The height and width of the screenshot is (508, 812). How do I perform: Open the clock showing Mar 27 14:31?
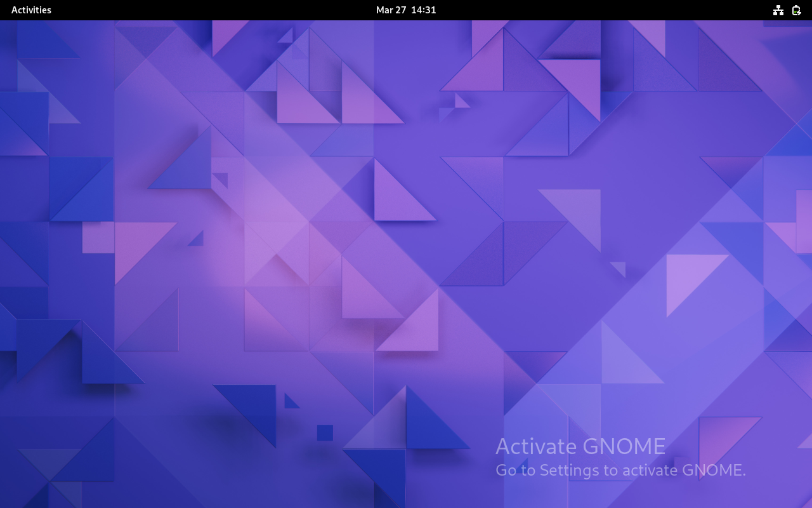406,10
